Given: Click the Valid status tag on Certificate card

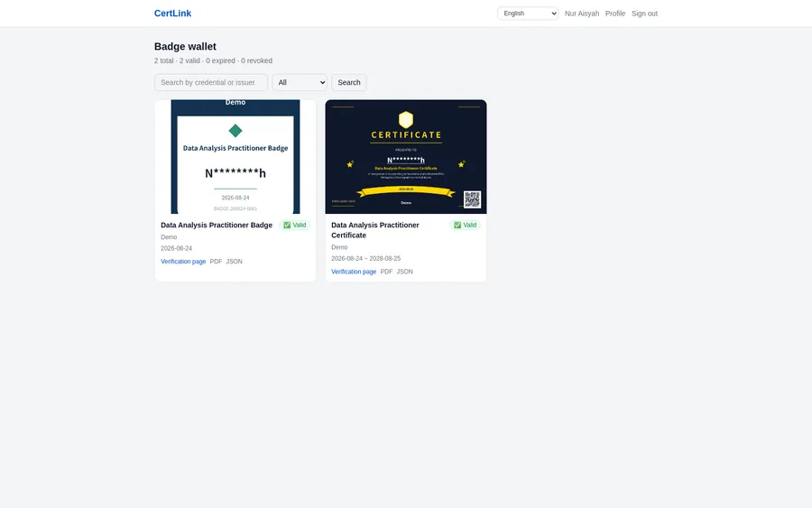Looking at the screenshot, I should (x=465, y=226).
